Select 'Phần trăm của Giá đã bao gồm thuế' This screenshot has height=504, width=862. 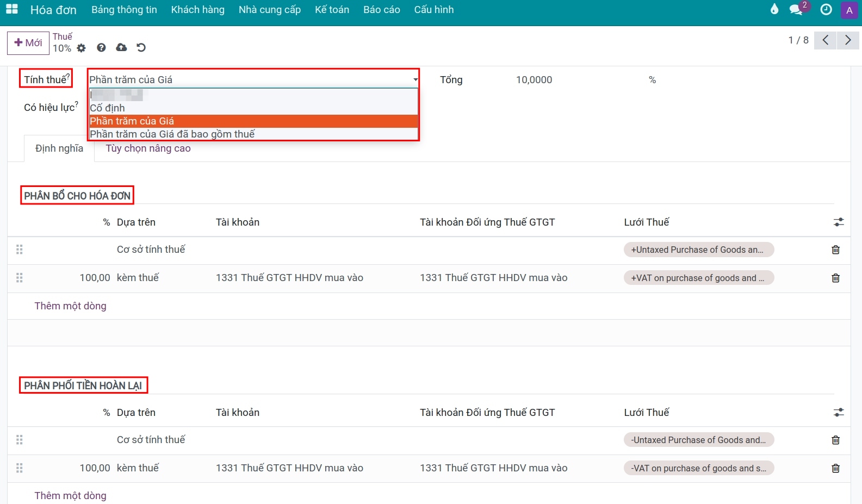[x=172, y=134]
